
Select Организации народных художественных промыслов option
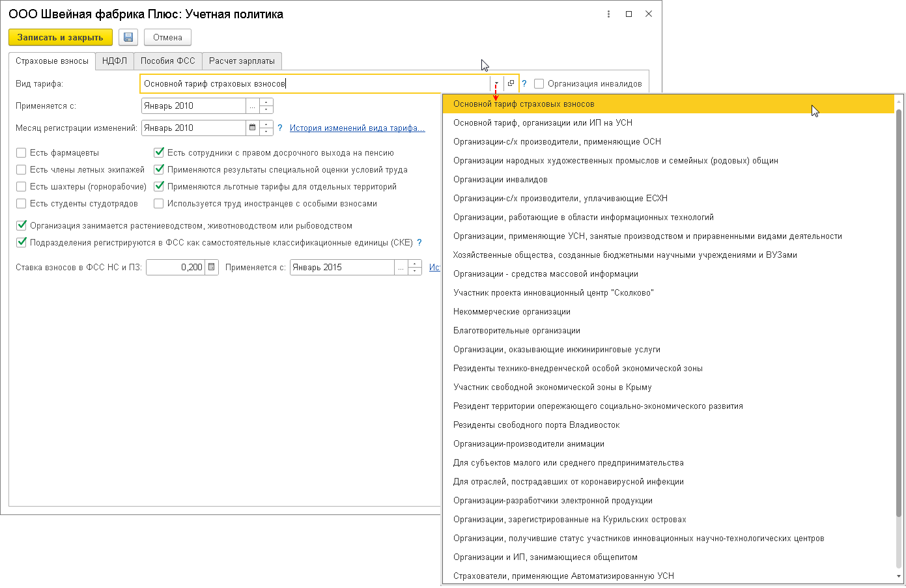coord(668,160)
